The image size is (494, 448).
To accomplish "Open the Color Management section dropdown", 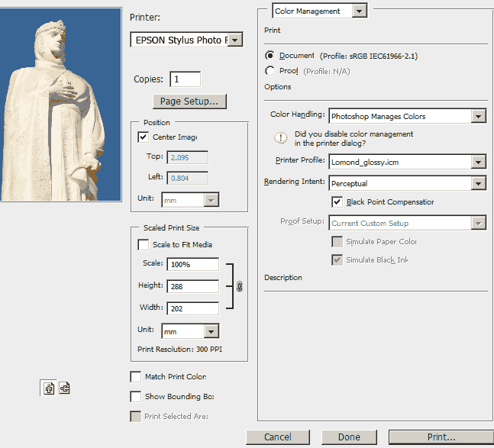I will (359, 11).
